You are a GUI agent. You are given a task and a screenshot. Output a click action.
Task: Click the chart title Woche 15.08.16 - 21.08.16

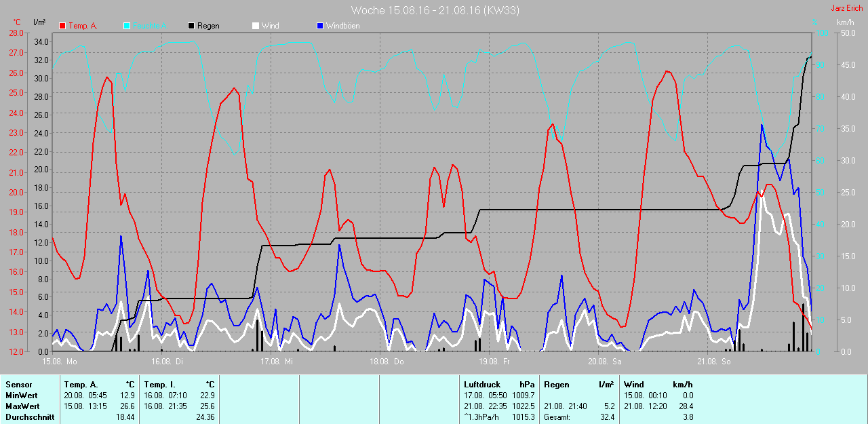tap(435, 10)
